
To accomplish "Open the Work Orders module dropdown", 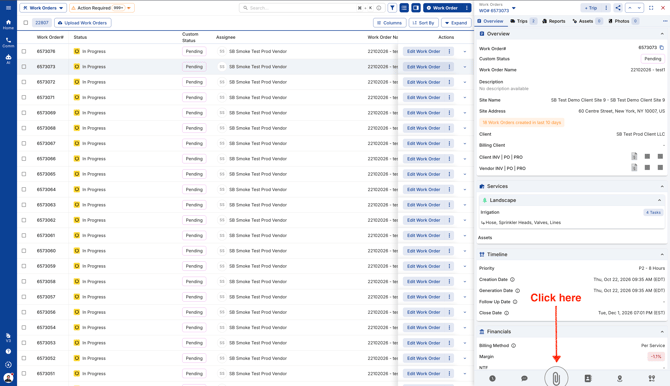I will (x=43, y=8).
